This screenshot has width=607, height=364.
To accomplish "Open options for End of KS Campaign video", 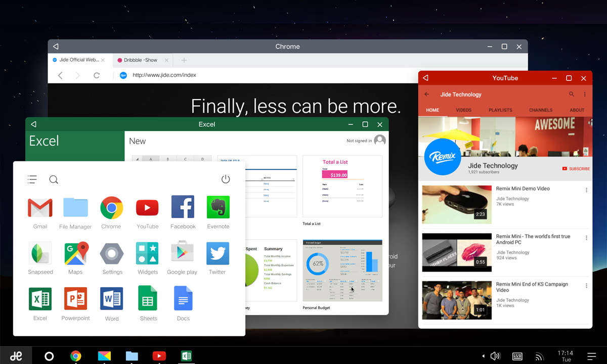I will point(586,286).
